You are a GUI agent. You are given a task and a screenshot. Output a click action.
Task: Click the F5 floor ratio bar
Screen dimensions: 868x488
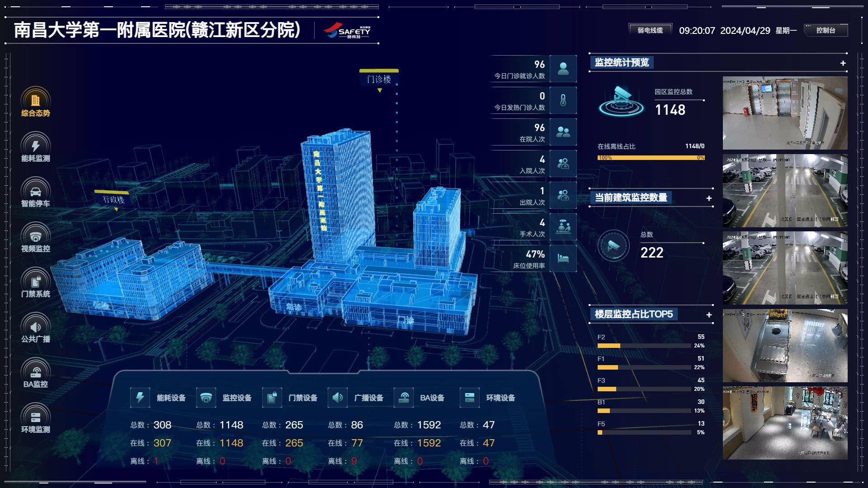pyautogui.click(x=644, y=432)
